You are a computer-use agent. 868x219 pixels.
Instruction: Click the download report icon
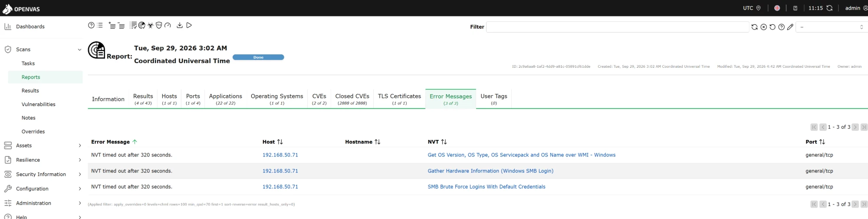(180, 25)
